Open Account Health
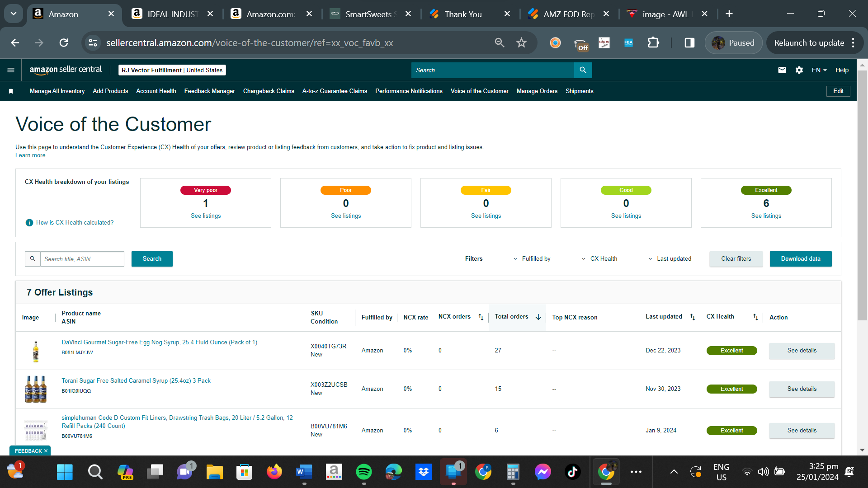868x488 pixels. click(x=156, y=91)
